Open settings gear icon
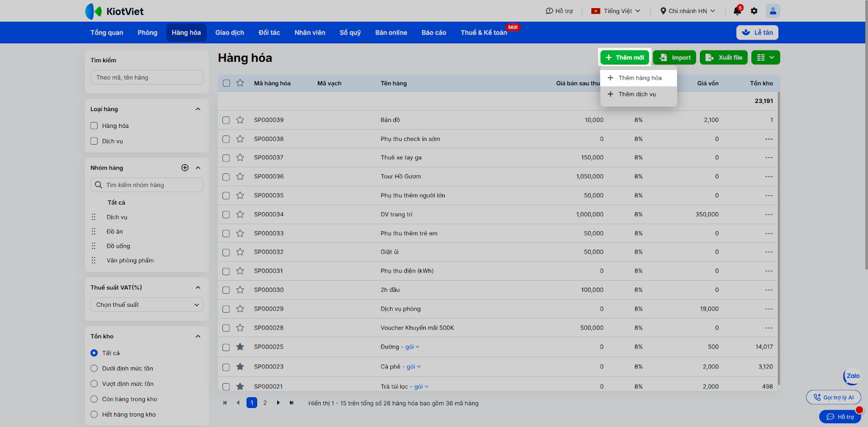This screenshot has width=868, height=427. coord(754,11)
